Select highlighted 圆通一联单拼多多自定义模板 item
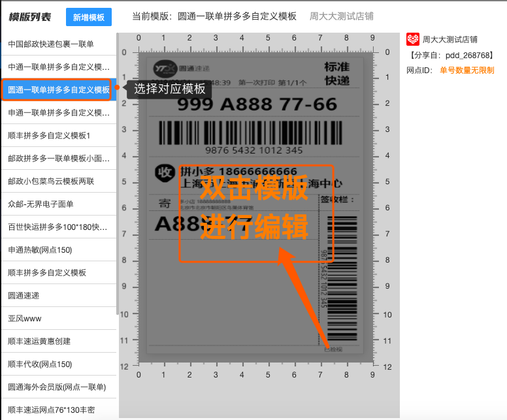 [x=59, y=89]
